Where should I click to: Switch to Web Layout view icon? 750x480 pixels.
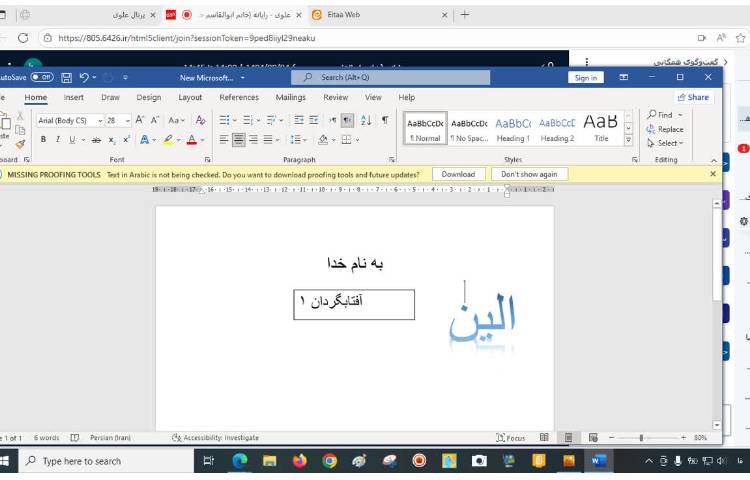[593, 437]
